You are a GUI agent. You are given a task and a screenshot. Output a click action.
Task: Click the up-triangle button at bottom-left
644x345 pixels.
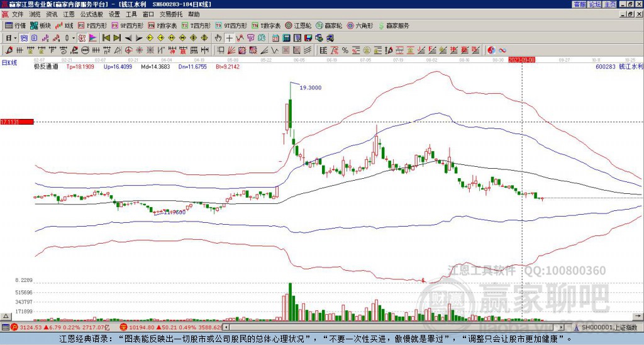click(x=5, y=316)
